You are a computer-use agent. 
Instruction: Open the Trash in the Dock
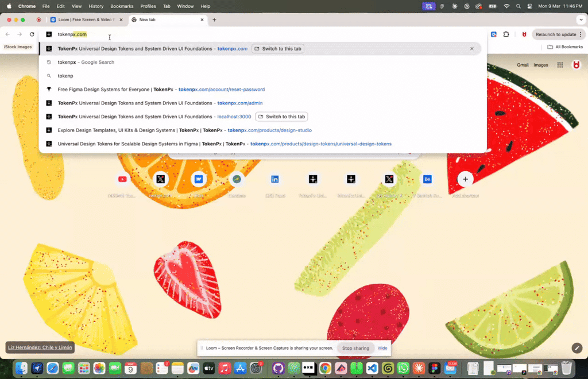pyautogui.click(x=567, y=368)
